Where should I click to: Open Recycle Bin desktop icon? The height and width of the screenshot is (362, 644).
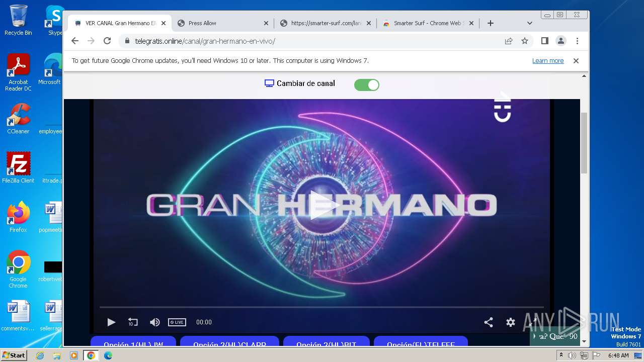coord(18,20)
